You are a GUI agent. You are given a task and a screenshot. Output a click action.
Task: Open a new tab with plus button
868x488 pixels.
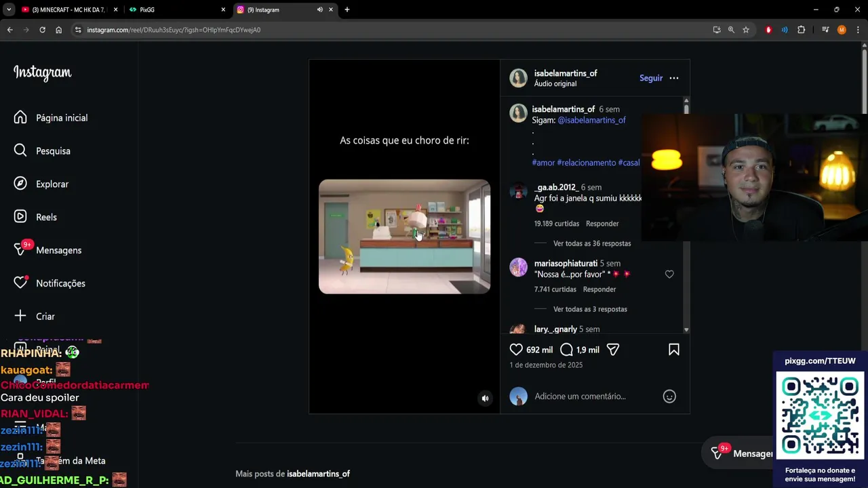[x=347, y=9]
